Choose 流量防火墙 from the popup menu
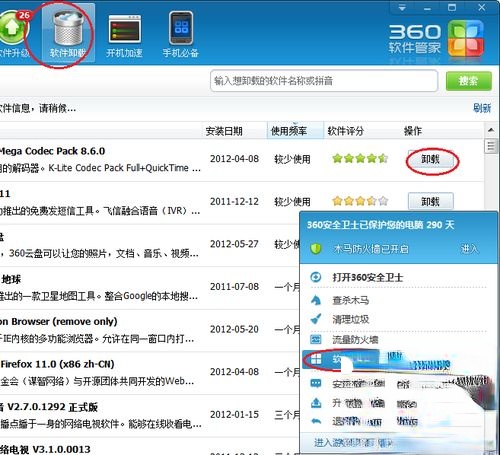500x455 pixels. 355,340
